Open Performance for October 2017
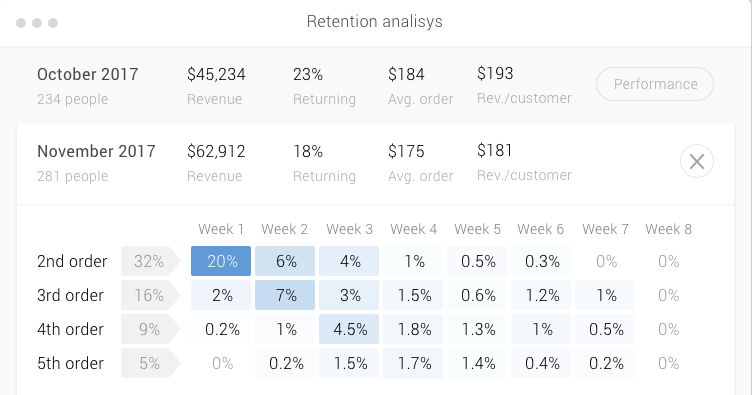Screen dimensions: 752x395 [x=655, y=84]
